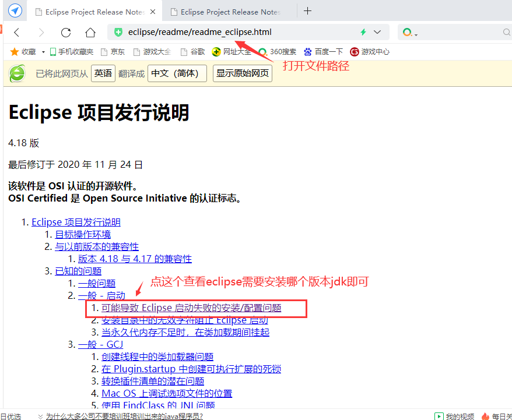This screenshot has width=512, height=420.
Task: Open the 一般 - GCJ link
Action: pyautogui.click(x=100, y=344)
